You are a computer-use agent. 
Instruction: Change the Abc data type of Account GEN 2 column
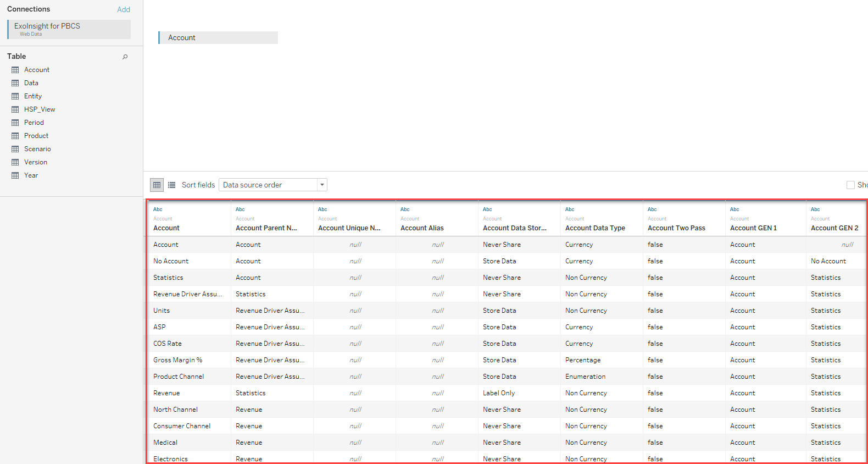(x=815, y=209)
